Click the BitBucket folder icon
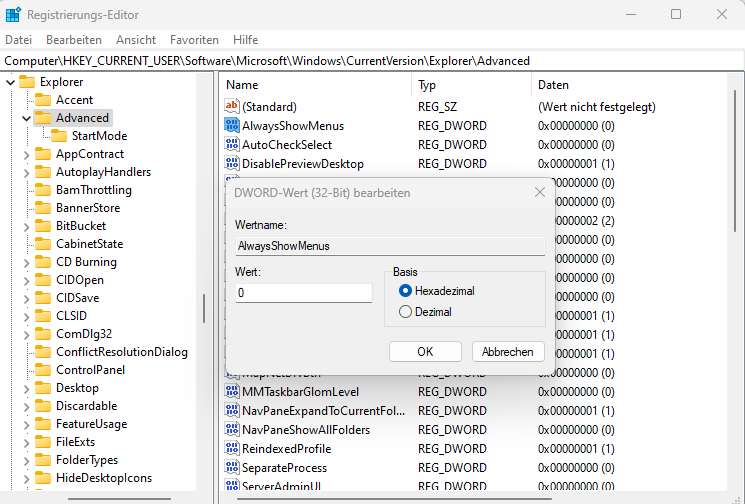 coord(43,226)
